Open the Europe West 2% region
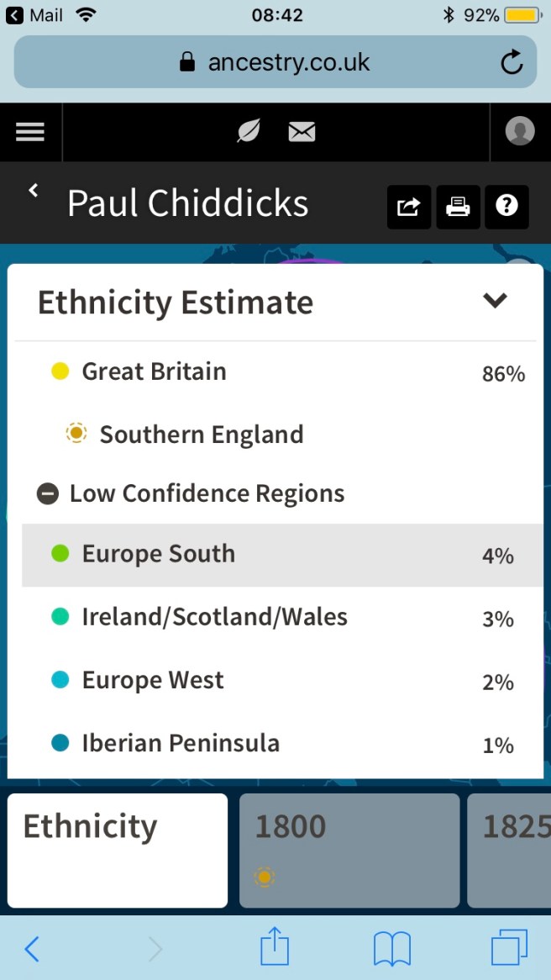 153,680
